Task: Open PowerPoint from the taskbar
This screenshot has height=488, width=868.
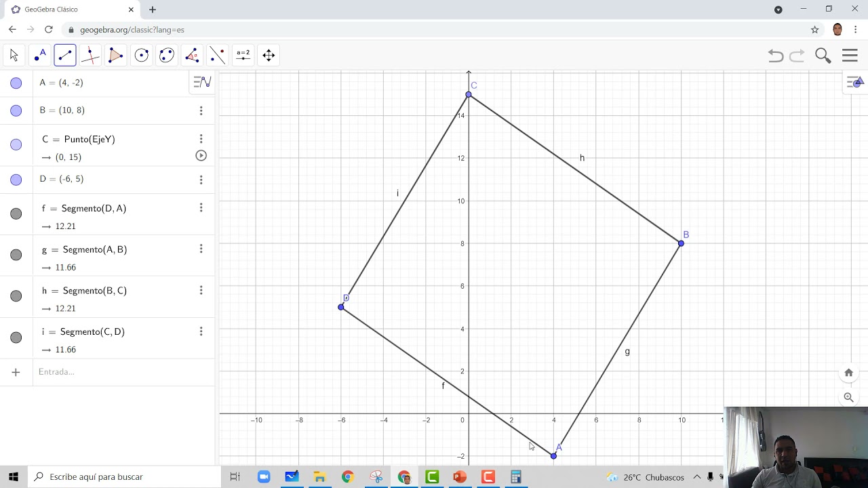Action: pyautogui.click(x=460, y=477)
